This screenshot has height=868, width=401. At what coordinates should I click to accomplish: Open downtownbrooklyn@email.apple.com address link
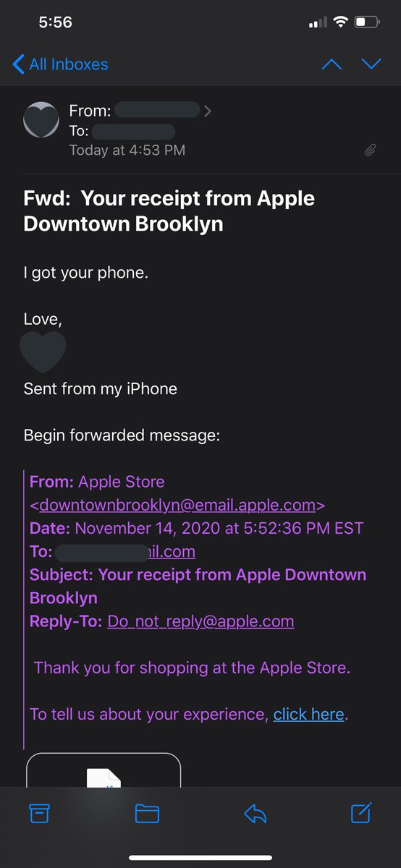click(x=177, y=505)
